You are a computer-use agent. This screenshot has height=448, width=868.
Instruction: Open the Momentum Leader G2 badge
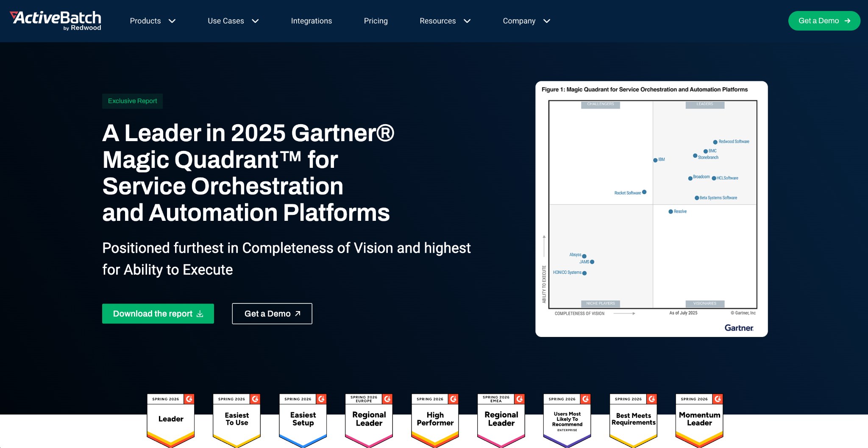click(700, 420)
